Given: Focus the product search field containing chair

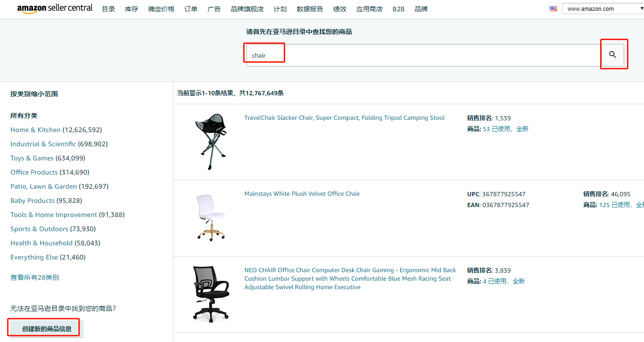Looking at the screenshot, I should (424, 55).
